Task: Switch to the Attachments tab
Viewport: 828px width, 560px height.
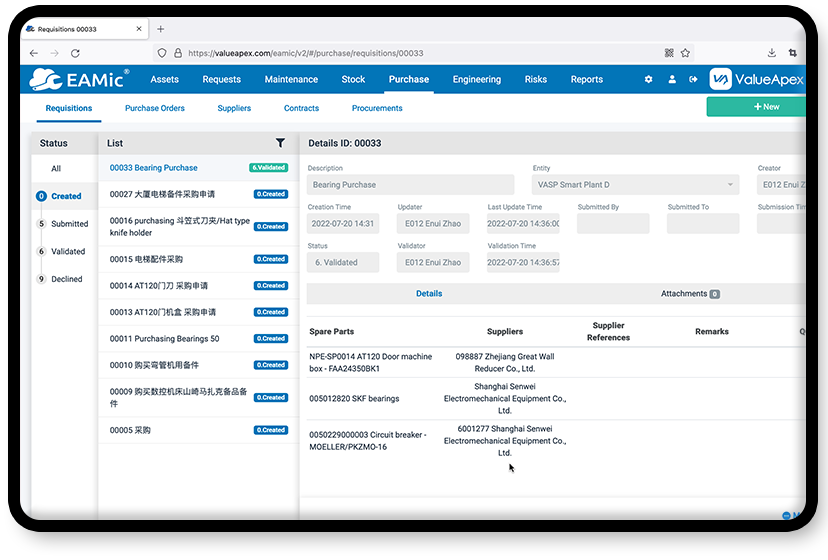Action: pos(689,294)
